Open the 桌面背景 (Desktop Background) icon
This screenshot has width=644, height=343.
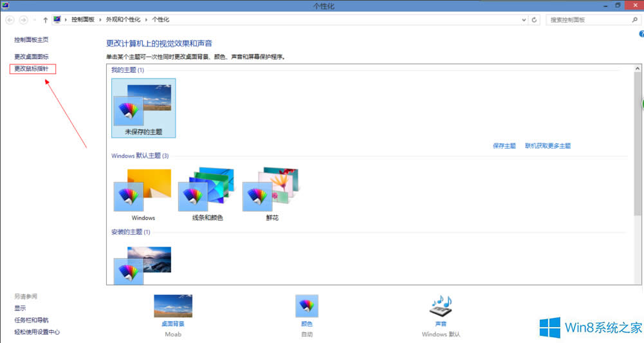point(172,306)
